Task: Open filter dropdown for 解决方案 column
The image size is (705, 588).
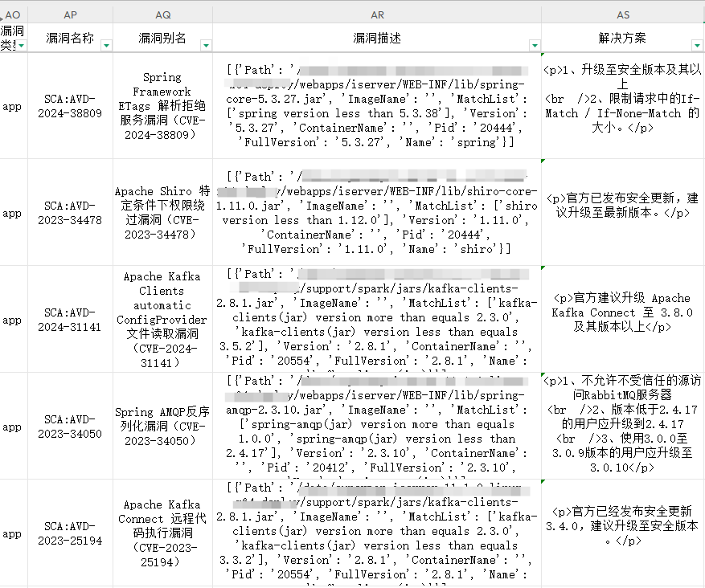Action: click(x=697, y=45)
